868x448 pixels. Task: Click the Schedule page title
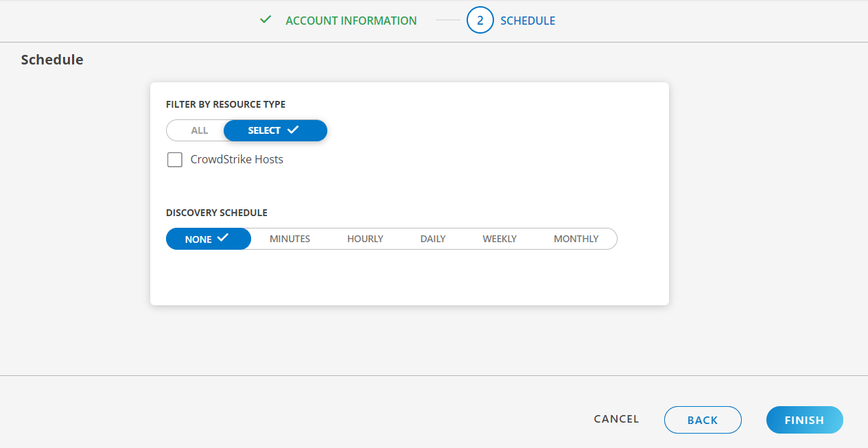(52, 60)
